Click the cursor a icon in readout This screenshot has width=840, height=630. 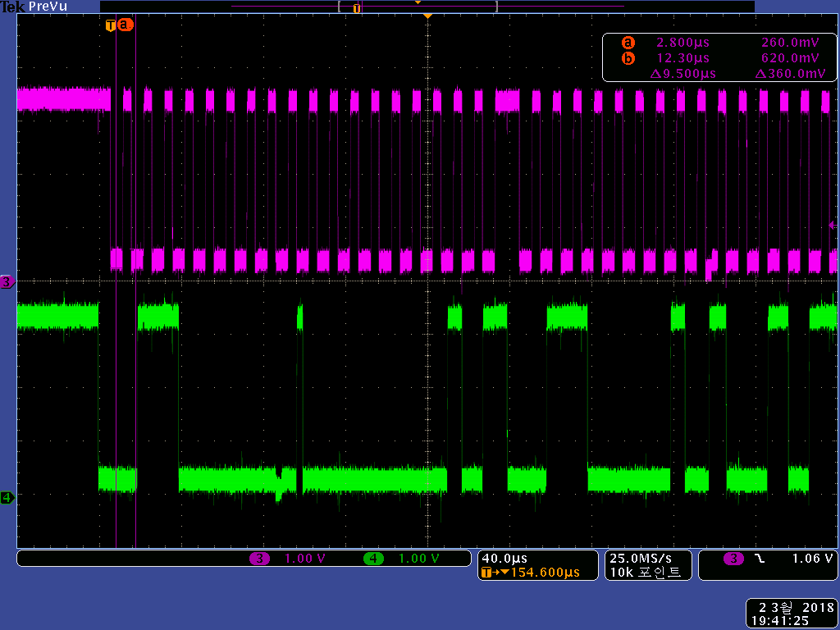click(628, 43)
